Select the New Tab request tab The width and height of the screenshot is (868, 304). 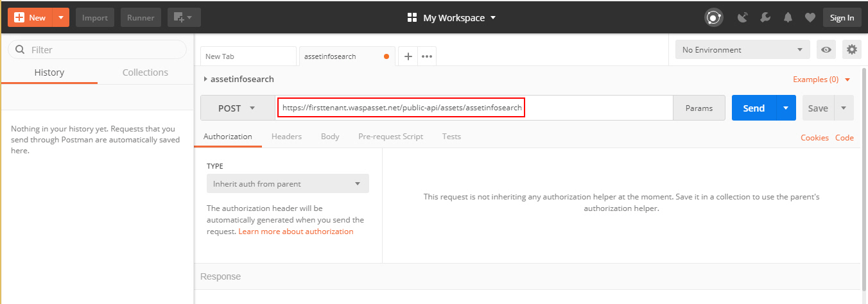(248, 56)
